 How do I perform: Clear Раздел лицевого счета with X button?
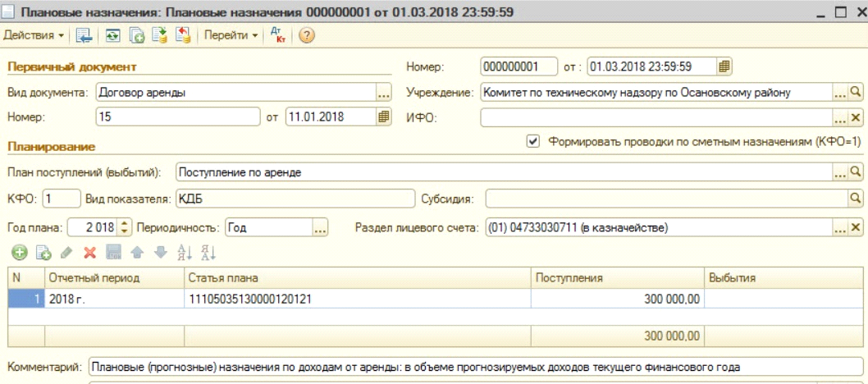[856, 227]
